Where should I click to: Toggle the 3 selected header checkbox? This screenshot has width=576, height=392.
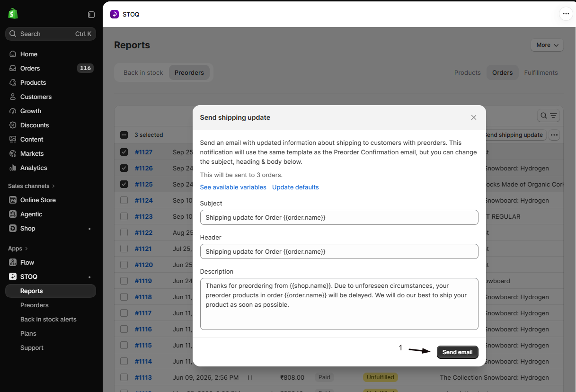click(x=124, y=135)
